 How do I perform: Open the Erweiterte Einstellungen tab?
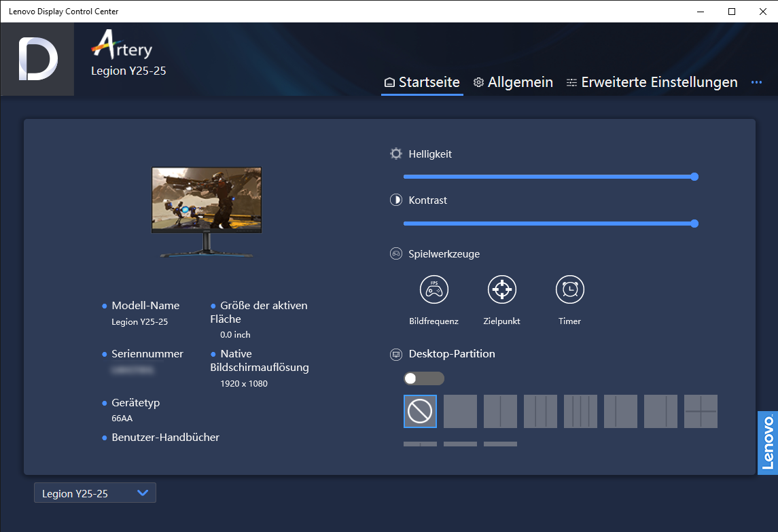pyautogui.click(x=652, y=82)
